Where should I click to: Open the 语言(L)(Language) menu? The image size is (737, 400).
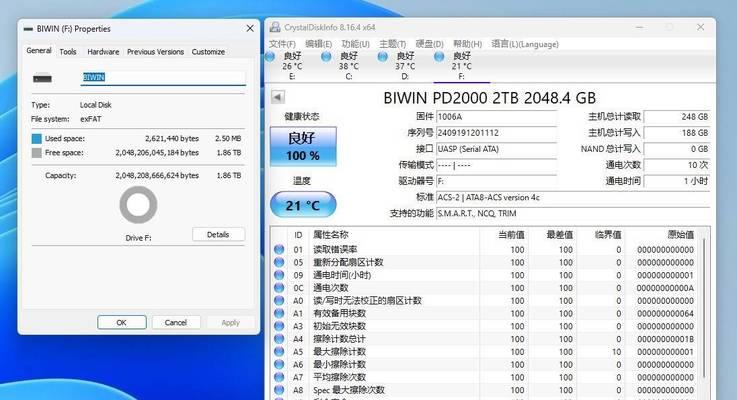pos(525,44)
